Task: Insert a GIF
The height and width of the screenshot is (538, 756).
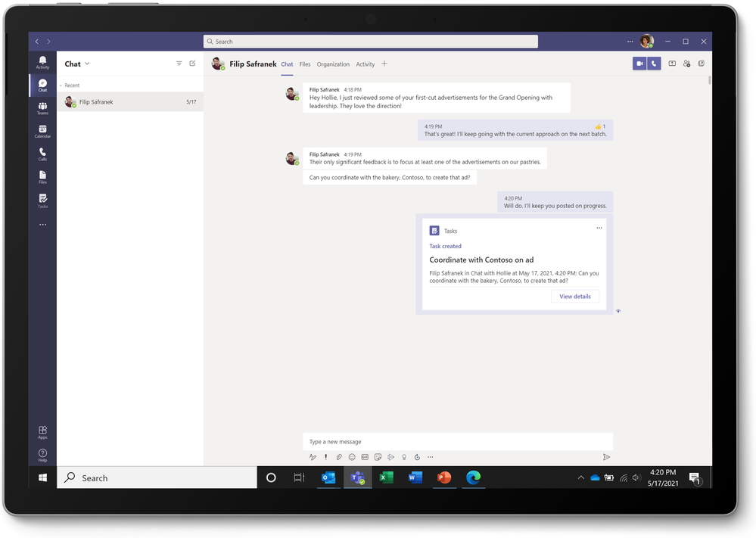Action: pos(365,457)
